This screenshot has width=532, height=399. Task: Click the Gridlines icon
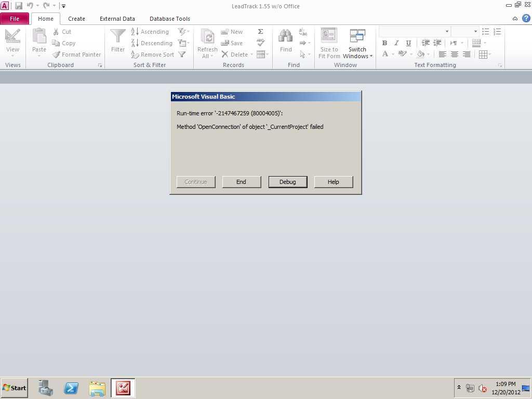click(x=483, y=54)
